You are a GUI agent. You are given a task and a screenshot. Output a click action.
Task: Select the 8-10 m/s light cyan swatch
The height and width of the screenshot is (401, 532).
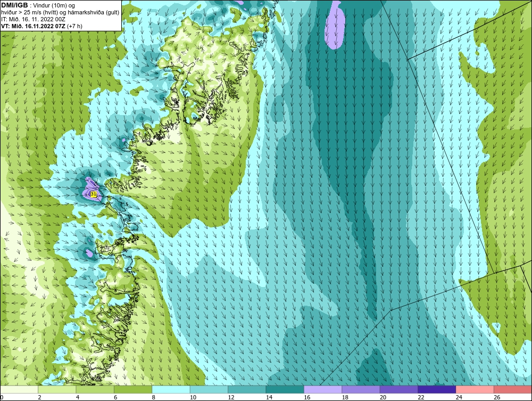pyautogui.click(x=171, y=389)
